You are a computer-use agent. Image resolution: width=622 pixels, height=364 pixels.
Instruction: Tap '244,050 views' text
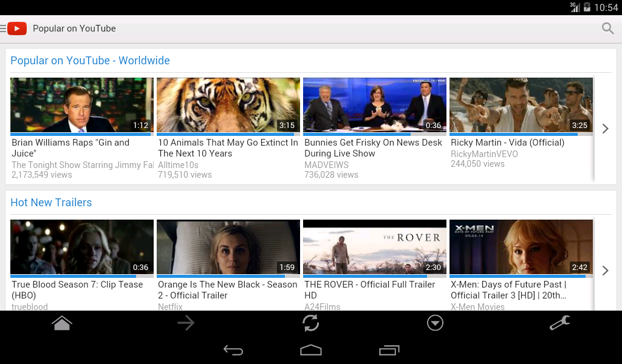[x=477, y=164]
